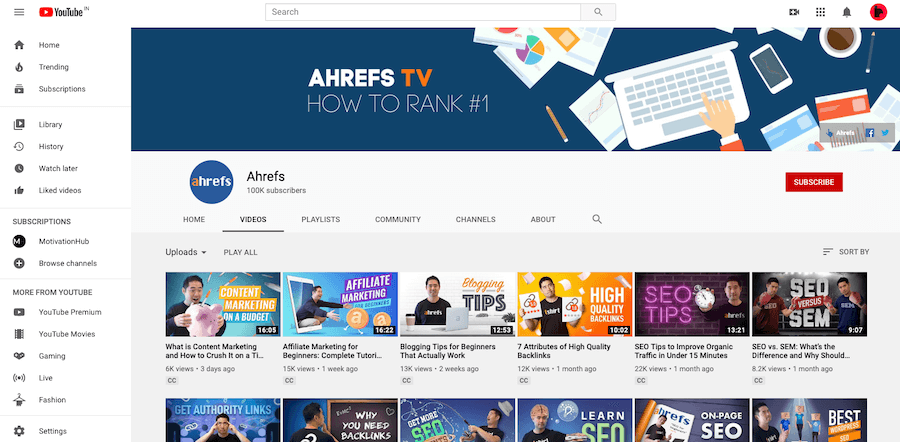Open 'SEO Tips to Improve Organic Traffic' title
This screenshot has width=900, height=442.
coord(684,351)
